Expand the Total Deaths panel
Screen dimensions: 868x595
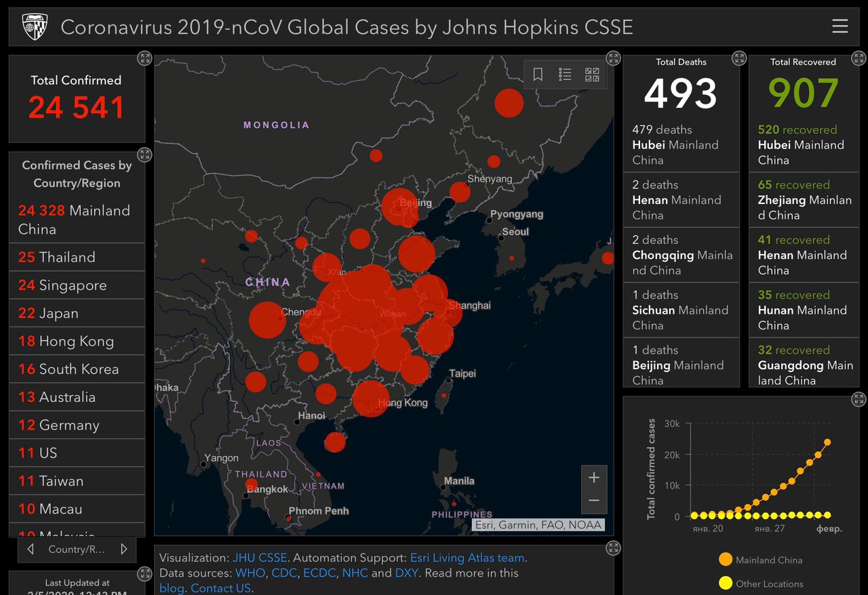[738, 58]
